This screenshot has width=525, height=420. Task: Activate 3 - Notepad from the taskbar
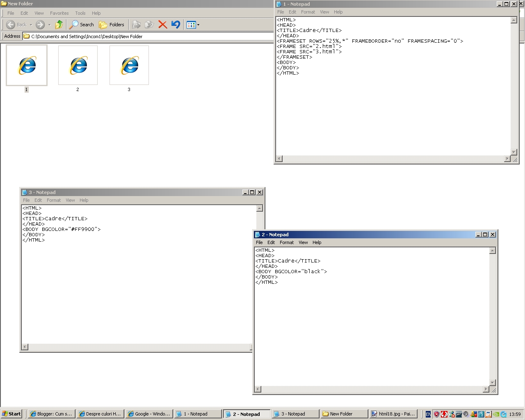click(295, 414)
